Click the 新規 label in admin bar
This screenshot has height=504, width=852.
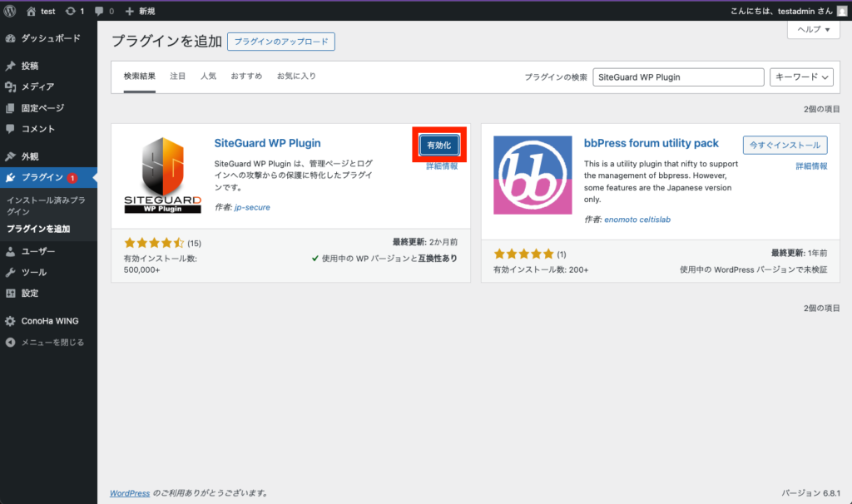(x=146, y=11)
